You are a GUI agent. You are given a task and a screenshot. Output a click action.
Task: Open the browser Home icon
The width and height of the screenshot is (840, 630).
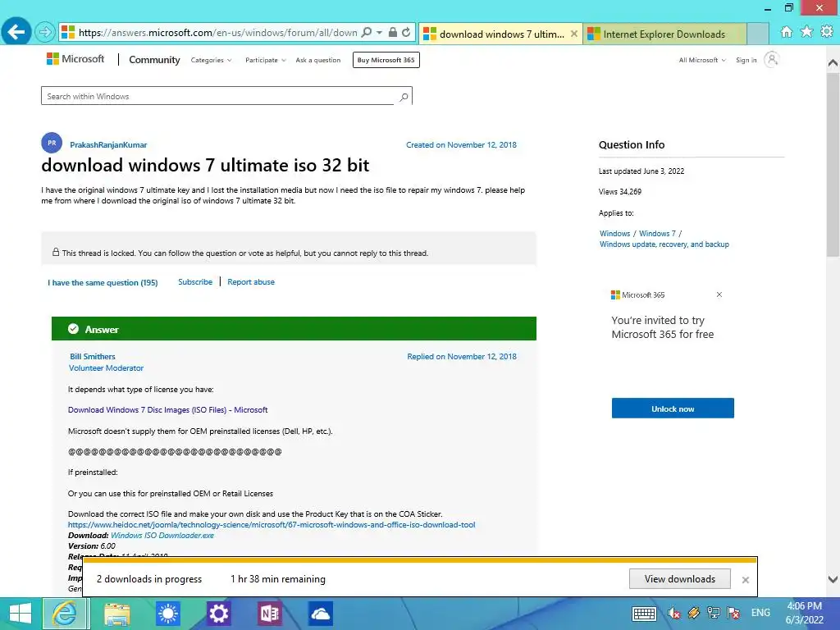click(786, 32)
